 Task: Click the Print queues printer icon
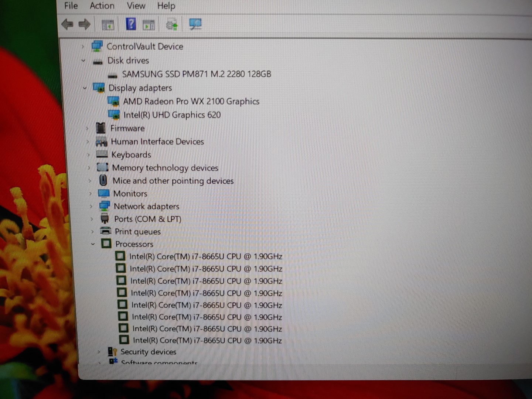(x=106, y=231)
